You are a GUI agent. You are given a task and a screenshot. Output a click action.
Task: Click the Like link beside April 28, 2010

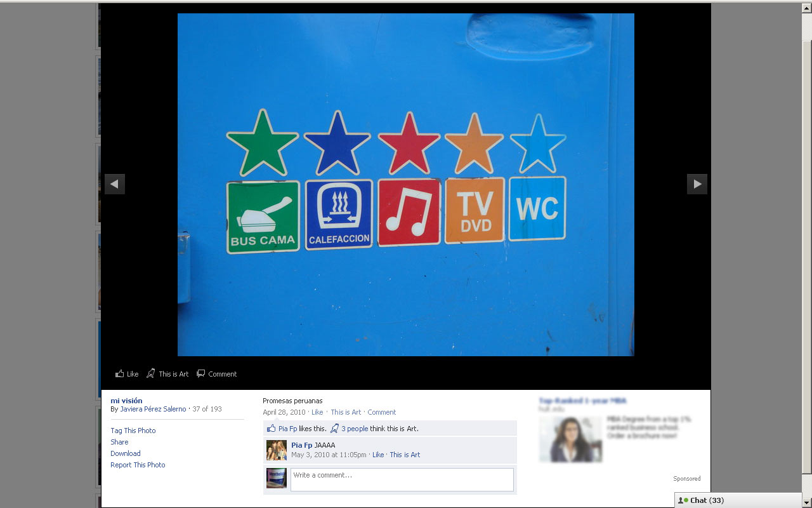(x=317, y=412)
